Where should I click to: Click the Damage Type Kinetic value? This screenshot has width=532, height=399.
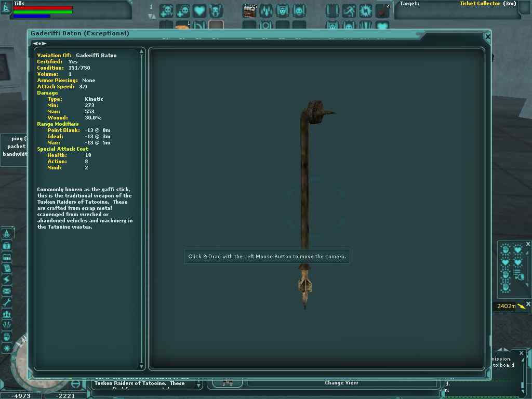[x=94, y=99]
